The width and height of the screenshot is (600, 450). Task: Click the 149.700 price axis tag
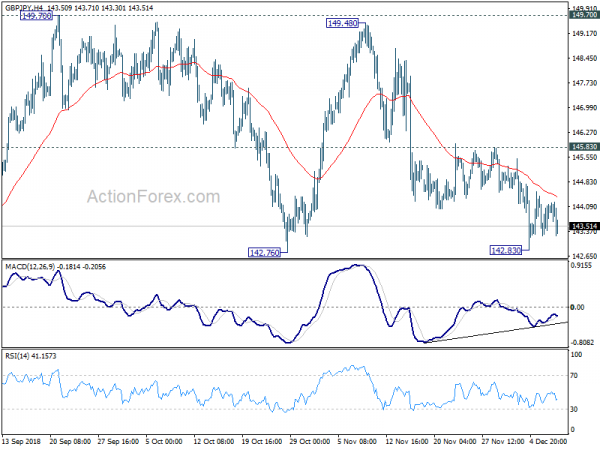[584, 15]
